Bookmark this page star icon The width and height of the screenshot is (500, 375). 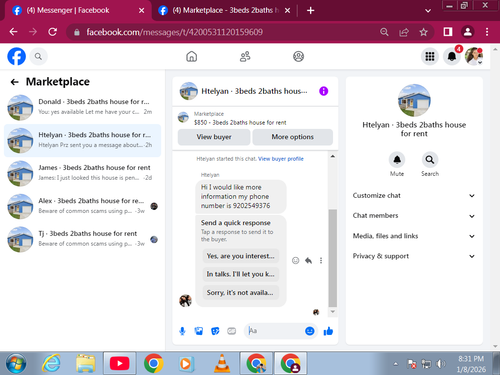click(x=423, y=32)
